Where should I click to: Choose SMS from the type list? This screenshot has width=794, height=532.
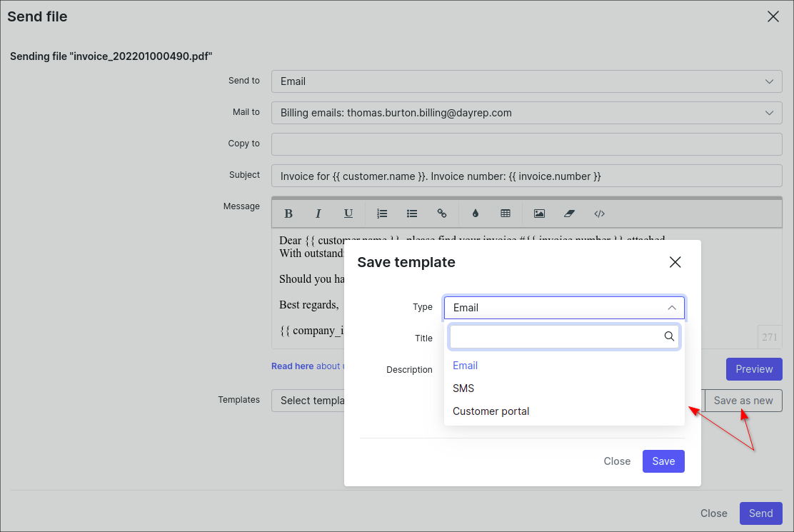click(463, 388)
